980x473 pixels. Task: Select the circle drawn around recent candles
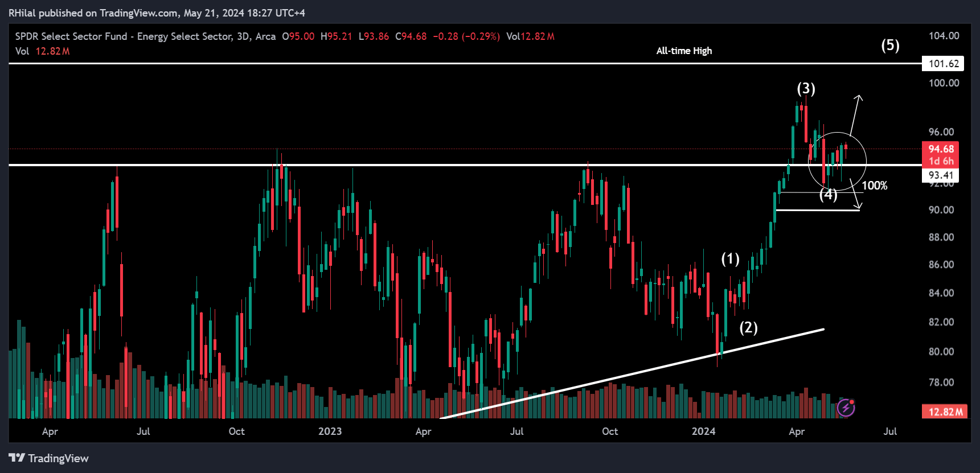click(866, 161)
